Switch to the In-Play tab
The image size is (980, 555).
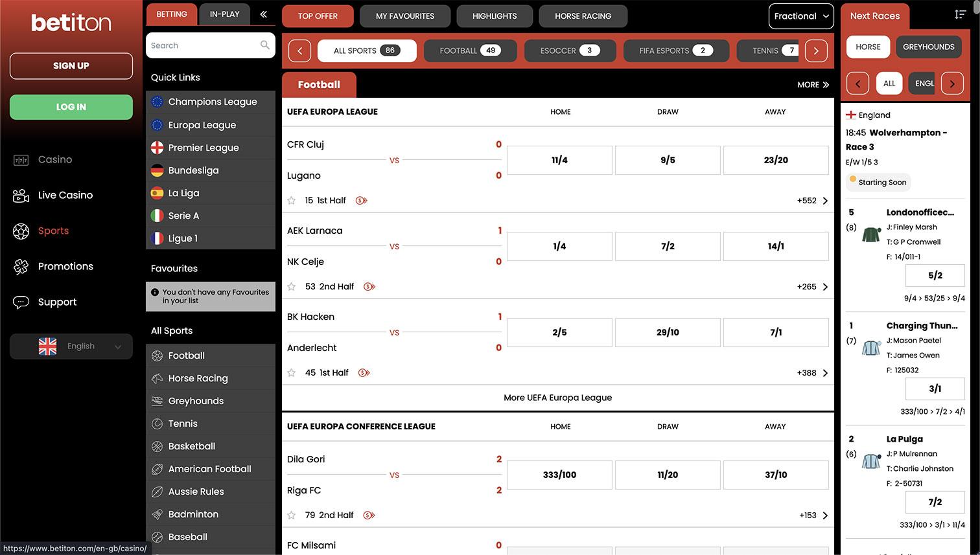tap(224, 14)
